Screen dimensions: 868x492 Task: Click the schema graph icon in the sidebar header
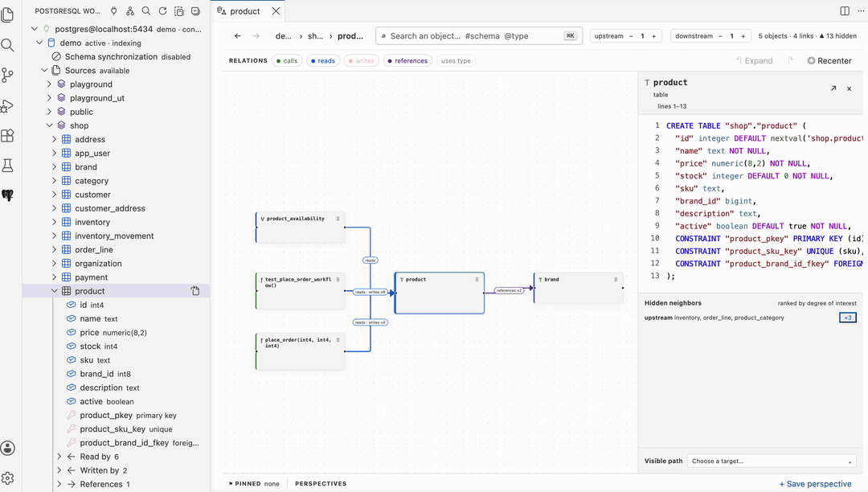[x=130, y=10]
